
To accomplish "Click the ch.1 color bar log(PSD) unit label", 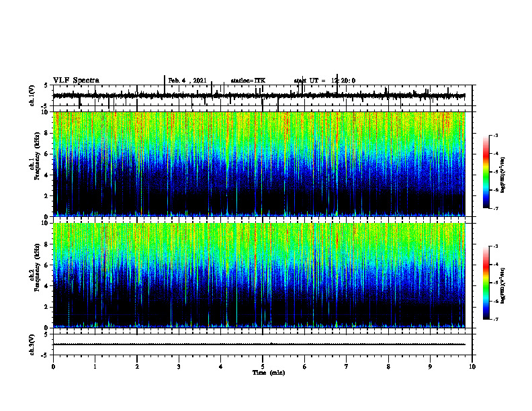I will [x=503, y=175].
